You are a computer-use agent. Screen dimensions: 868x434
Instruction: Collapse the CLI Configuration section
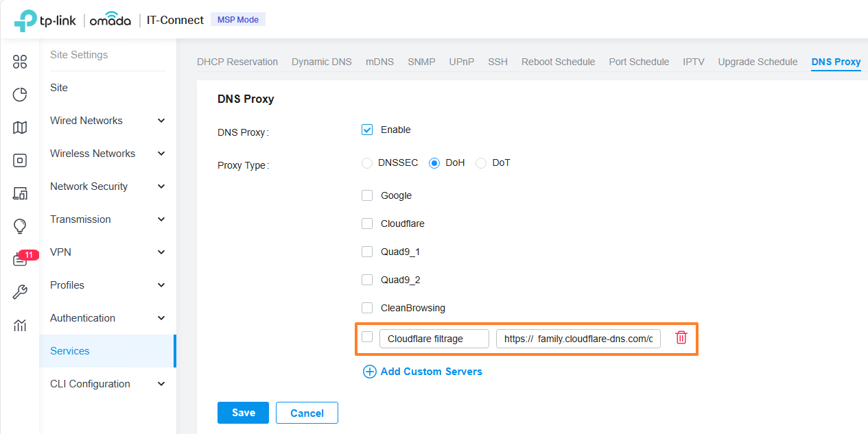click(x=106, y=383)
